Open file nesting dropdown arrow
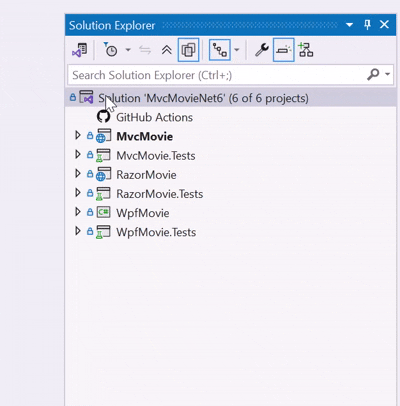 (237, 50)
